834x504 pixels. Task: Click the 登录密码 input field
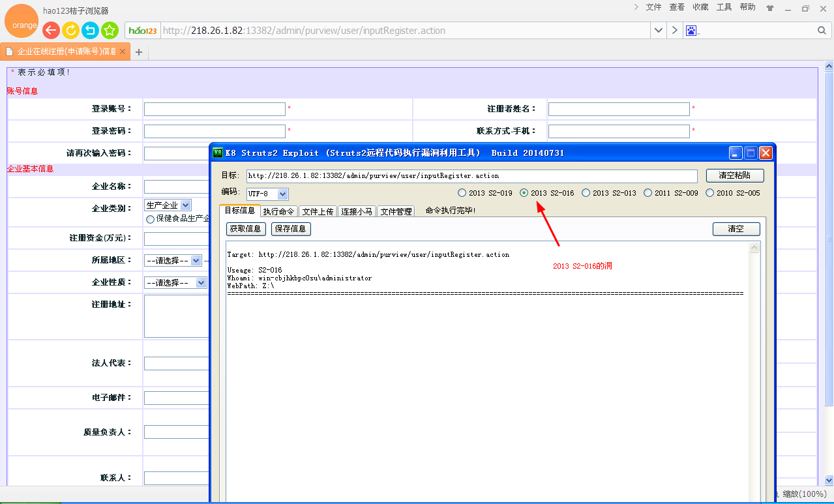[x=215, y=131]
